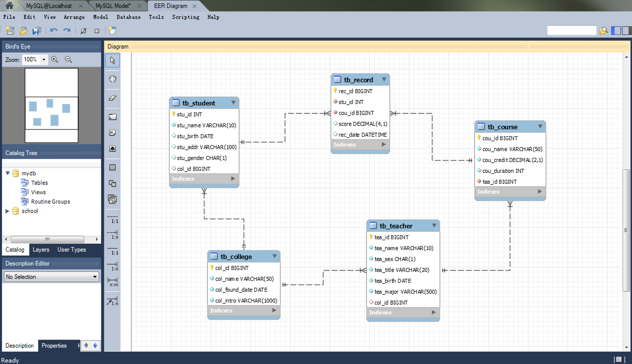Save model with the floppy disk icon
The width and height of the screenshot is (632, 364).
click(37, 31)
